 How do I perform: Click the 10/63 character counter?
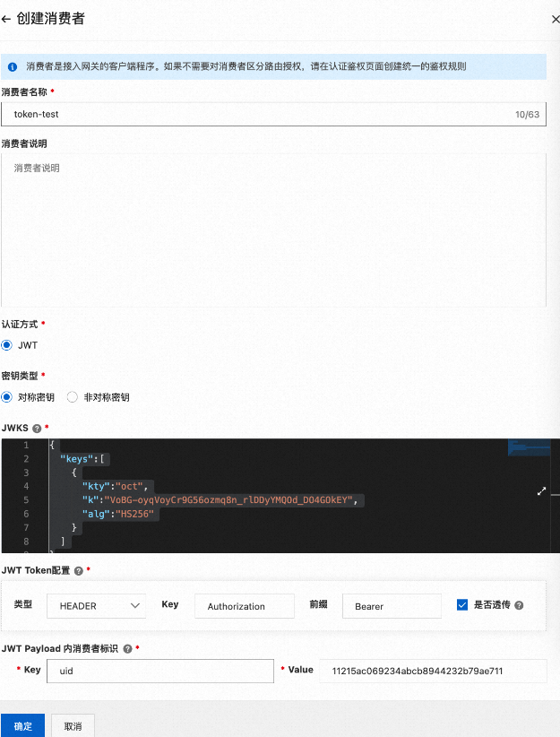coord(527,114)
